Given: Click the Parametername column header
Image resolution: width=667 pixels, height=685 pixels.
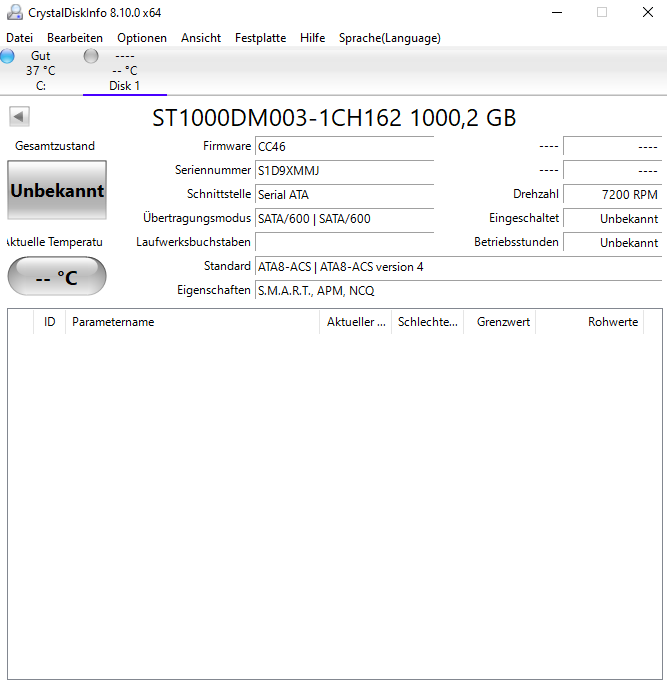Looking at the screenshot, I should [x=193, y=322].
